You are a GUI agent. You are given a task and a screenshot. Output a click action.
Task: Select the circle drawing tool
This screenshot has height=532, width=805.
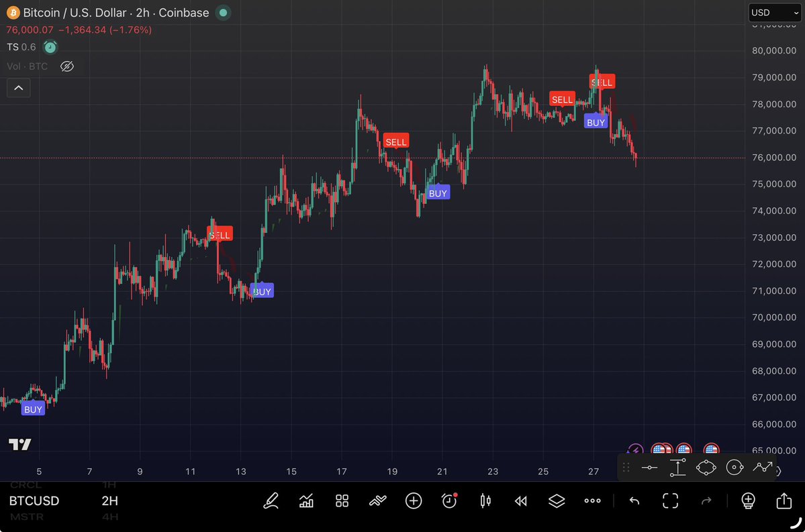click(x=735, y=468)
